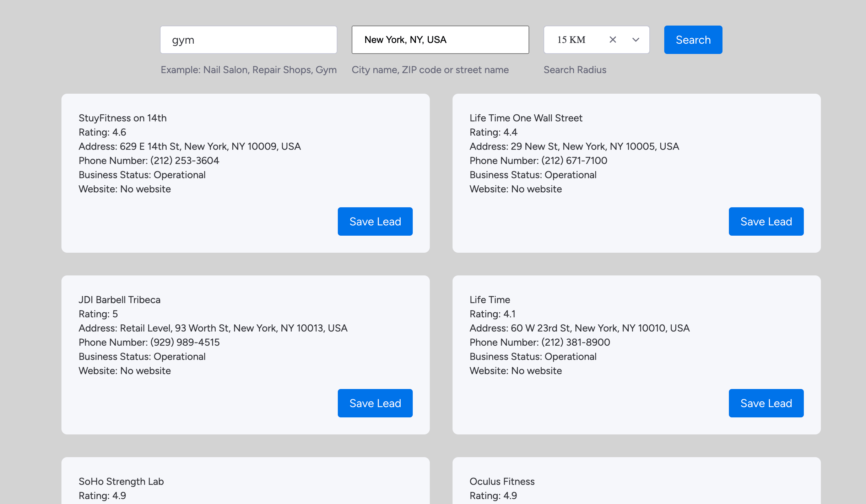Save lead for StuyFitness on 14th
Screen dimensions: 866x504
point(375,221)
